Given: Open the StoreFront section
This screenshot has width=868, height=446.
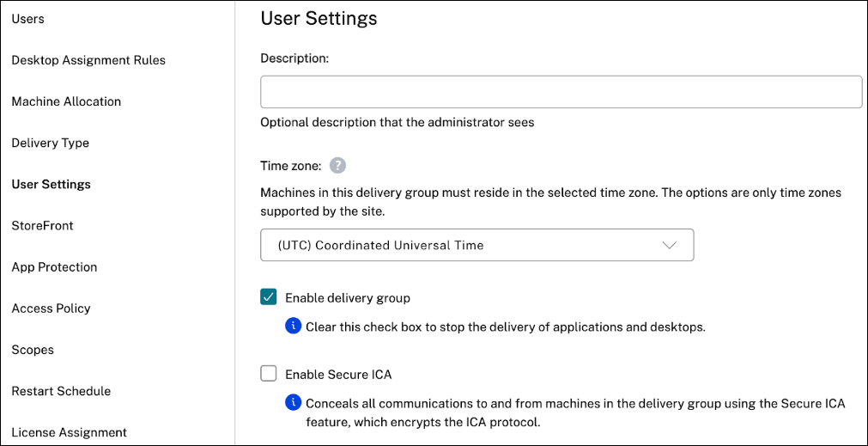Looking at the screenshot, I should 42,225.
